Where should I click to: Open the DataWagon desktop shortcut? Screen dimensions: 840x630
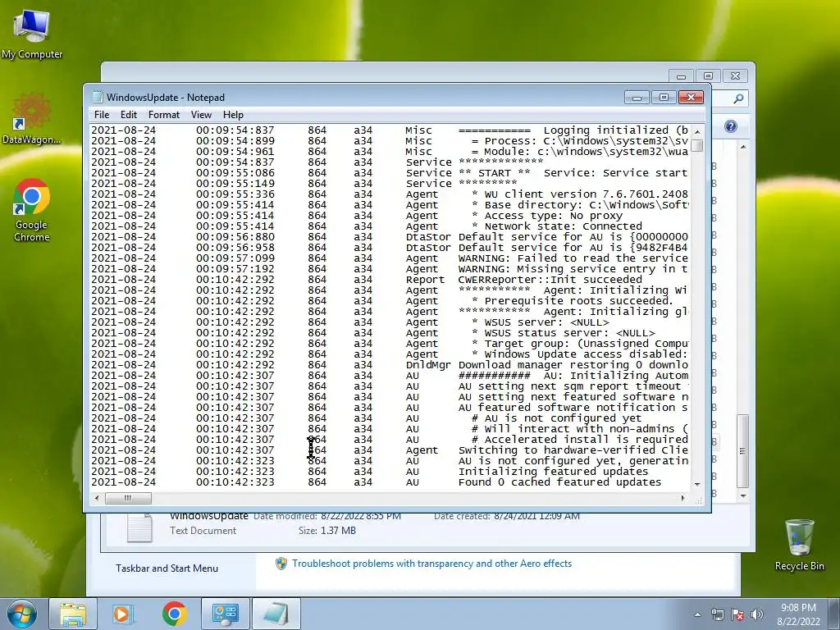32,119
